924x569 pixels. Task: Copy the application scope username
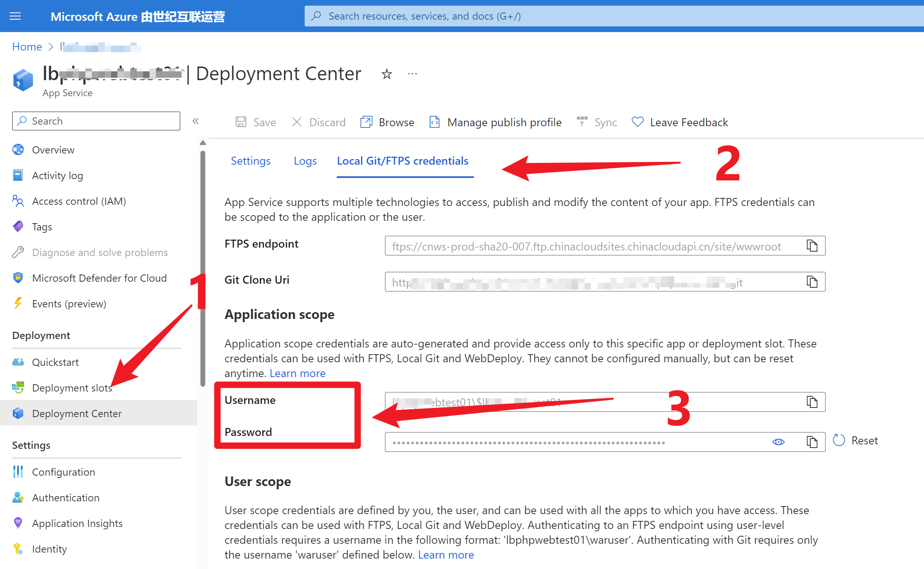tap(812, 402)
